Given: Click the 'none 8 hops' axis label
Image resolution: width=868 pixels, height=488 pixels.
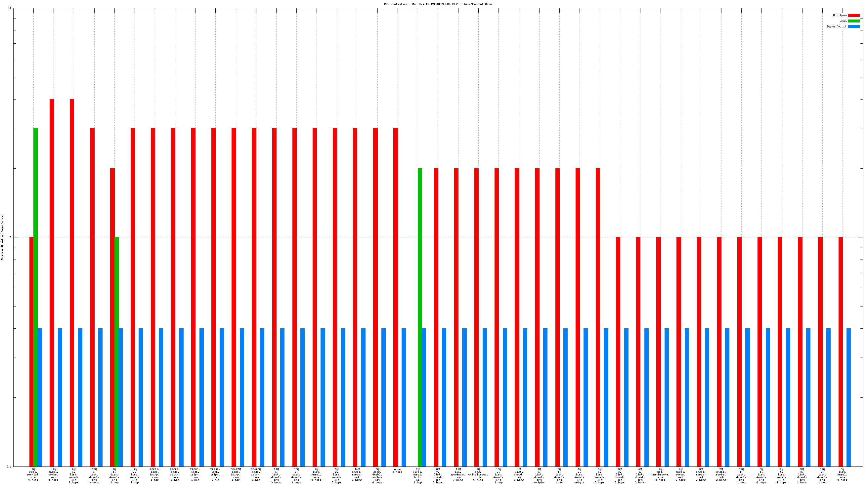Looking at the screenshot, I should click(397, 470).
